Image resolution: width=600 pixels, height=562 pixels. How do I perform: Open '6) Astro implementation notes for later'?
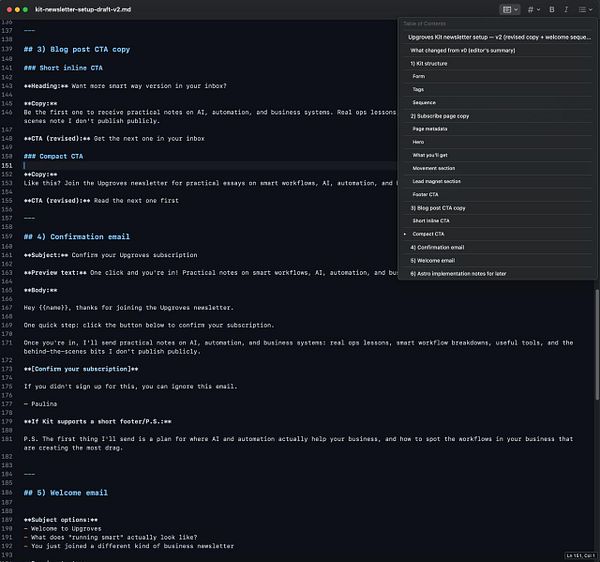pos(458,274)
